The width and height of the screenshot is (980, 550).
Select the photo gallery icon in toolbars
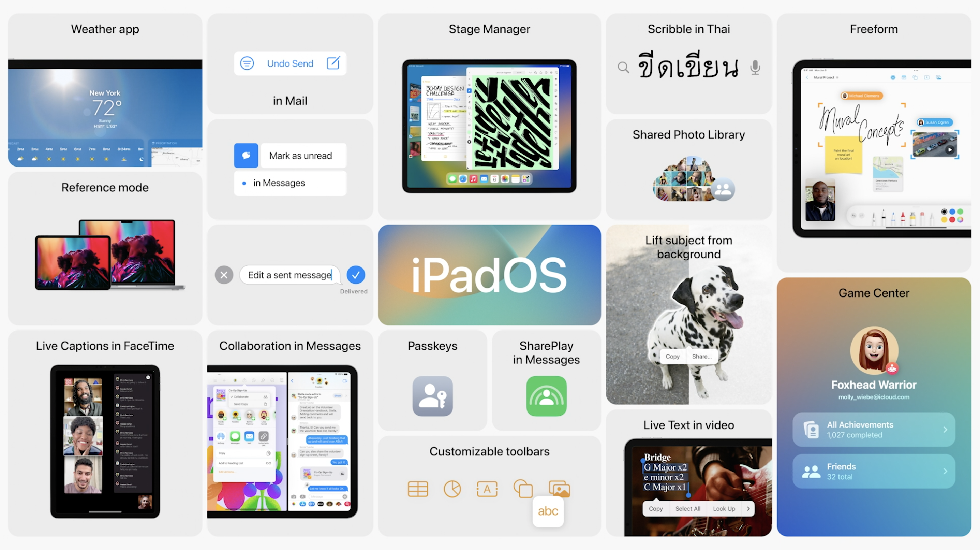[x=561, y=486]
